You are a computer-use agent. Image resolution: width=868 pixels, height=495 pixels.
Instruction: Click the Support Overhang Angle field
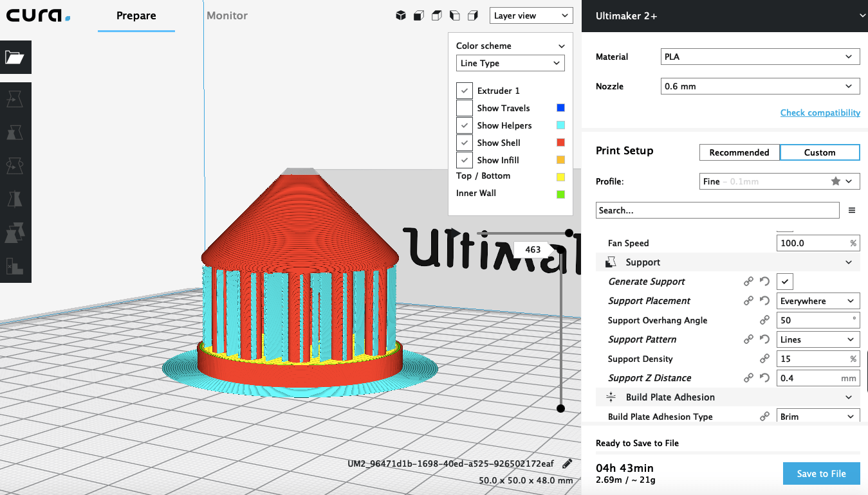point(818,320)
